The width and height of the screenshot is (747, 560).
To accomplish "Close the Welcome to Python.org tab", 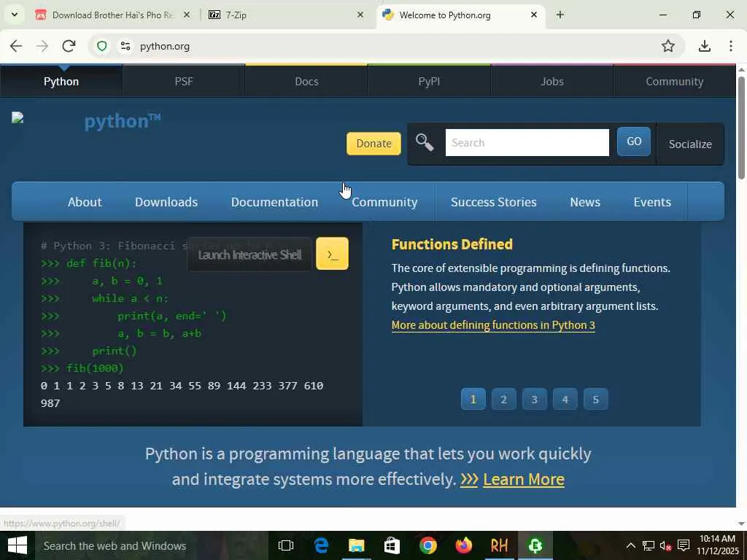I will point(533,15).
